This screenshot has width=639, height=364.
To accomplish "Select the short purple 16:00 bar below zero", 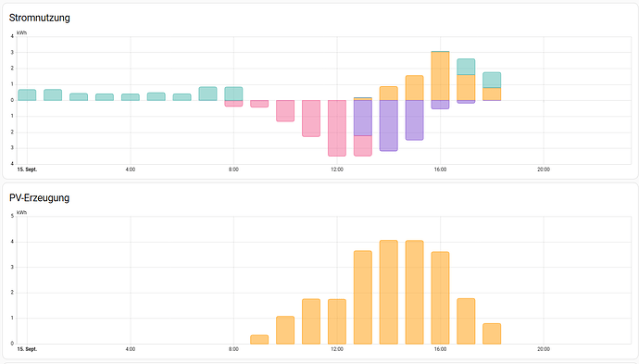I will (440, 105).
